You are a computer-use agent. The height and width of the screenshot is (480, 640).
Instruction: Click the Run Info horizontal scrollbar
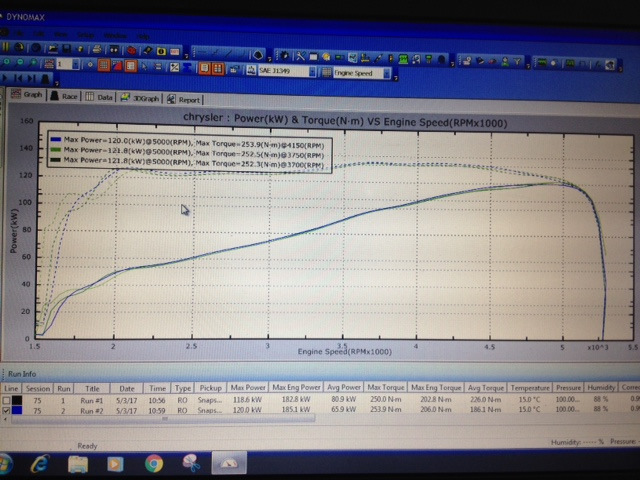tap(163, 418)
